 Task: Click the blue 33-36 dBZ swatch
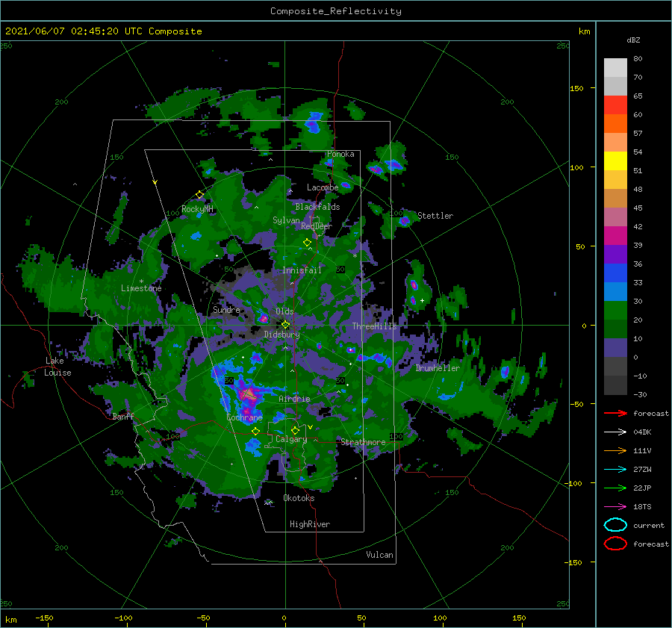(x=615, y=273)
